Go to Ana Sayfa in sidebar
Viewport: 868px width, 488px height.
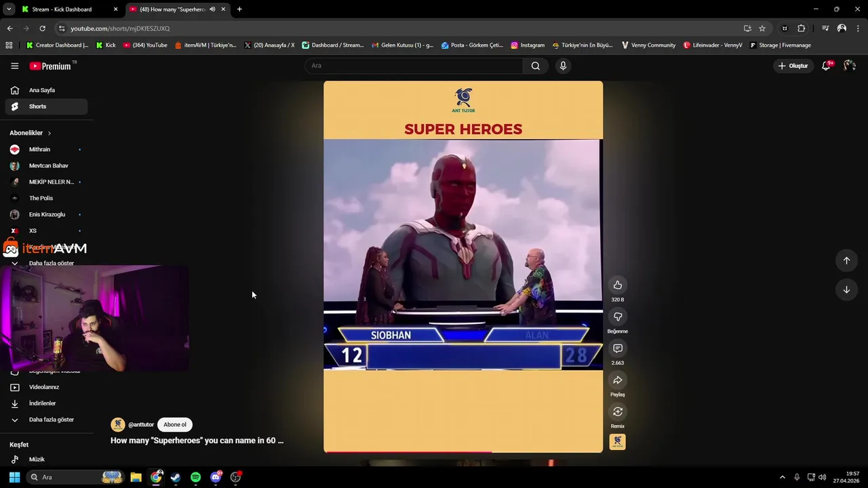(x=46, y=90)
